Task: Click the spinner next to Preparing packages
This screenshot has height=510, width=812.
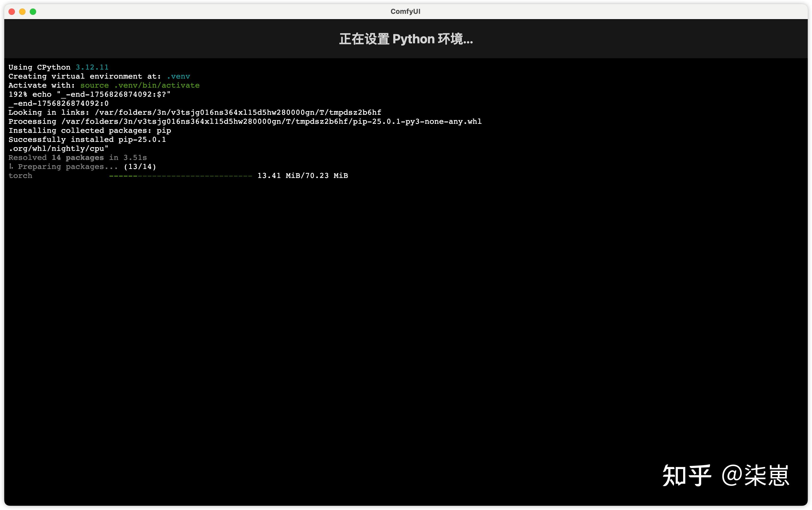Action: click(x=11, y=166)
